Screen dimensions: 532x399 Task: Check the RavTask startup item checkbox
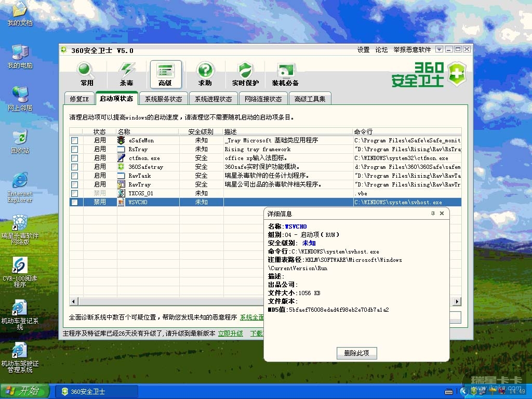pyautogui.click(x=75, y=176)
